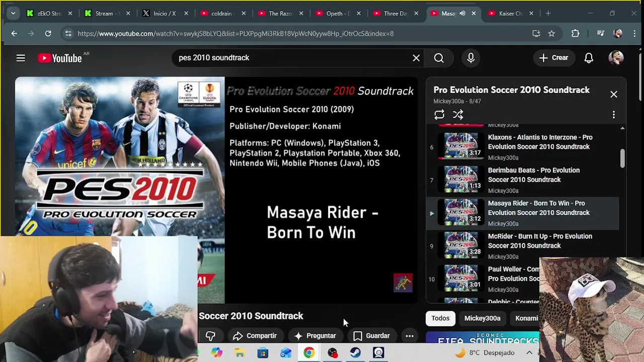Dislike the video with thumbs-down
Viewport: 644px width, 362px height.
(210, 336)
